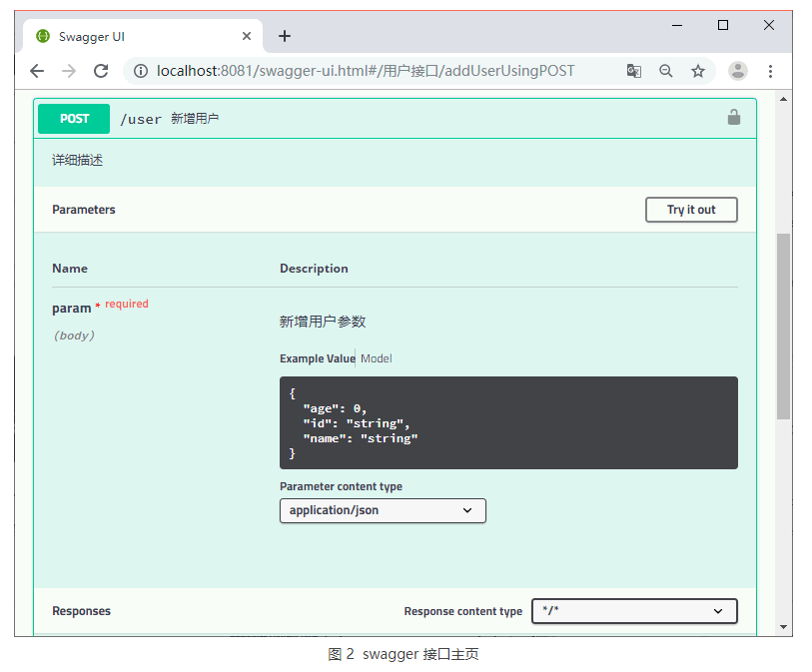Image resolution: width=812 pixels, height=672 pixels.
Task: Click the red required label
Action: pyautogui.click(x=127, y=304)
